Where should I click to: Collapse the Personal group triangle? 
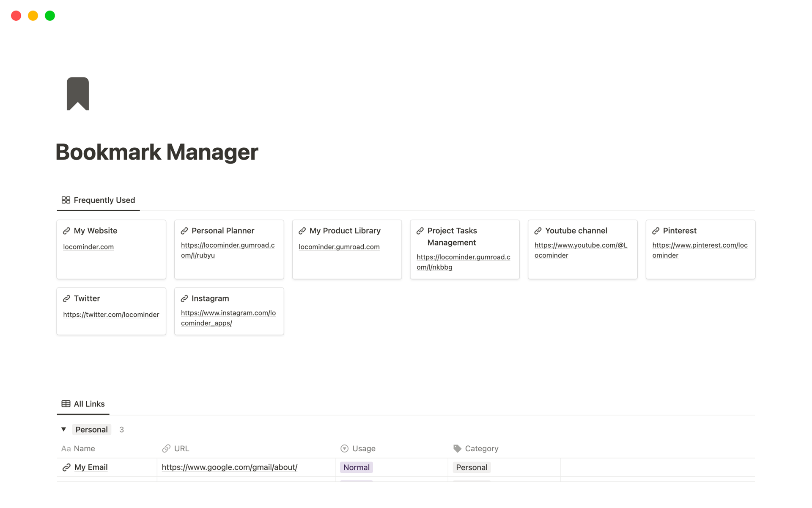coord(63,429)
